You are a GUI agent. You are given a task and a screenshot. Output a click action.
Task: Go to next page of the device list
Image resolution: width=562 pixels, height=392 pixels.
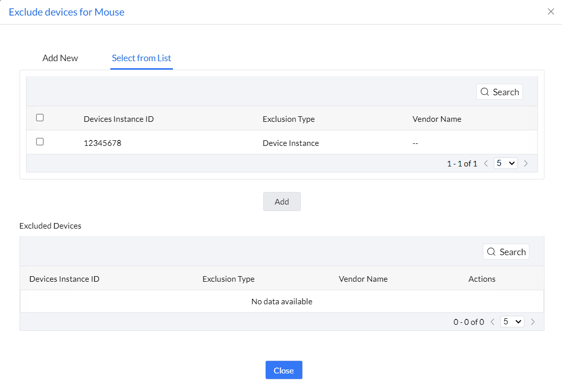(x=526, y=163)
